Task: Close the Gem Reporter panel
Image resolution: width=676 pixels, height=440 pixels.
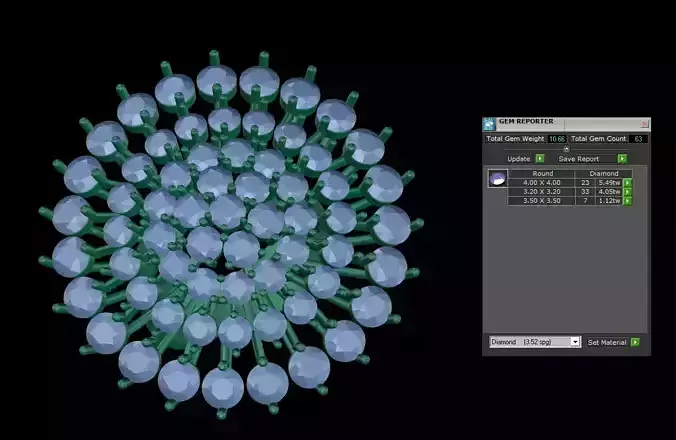Action: pos(645,124)
